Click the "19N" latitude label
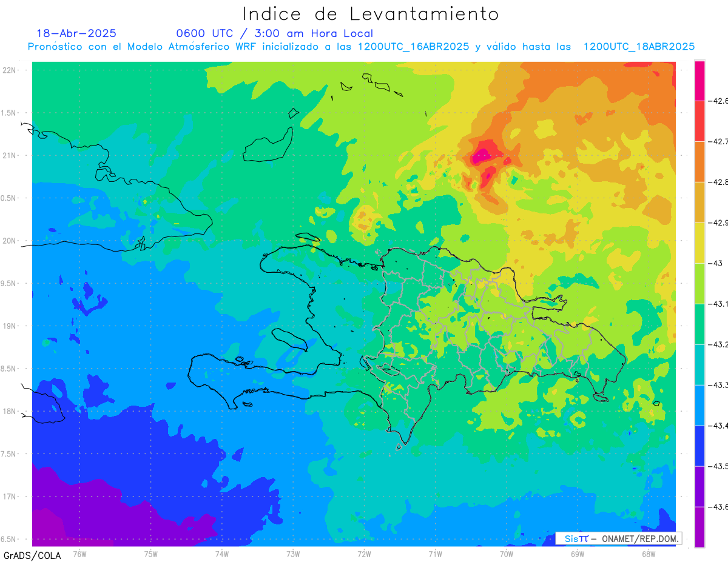The image size is (728, 562). (x=10, y=326)
